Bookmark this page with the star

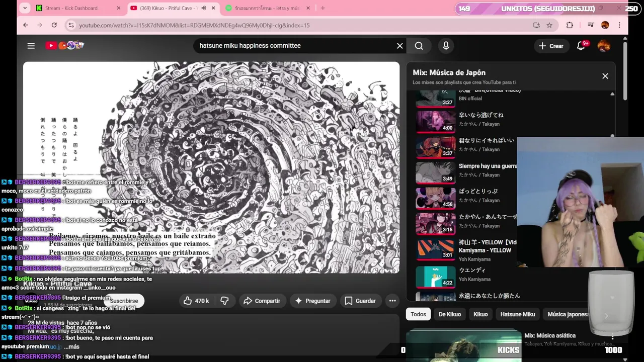click(x=549, y=25)
